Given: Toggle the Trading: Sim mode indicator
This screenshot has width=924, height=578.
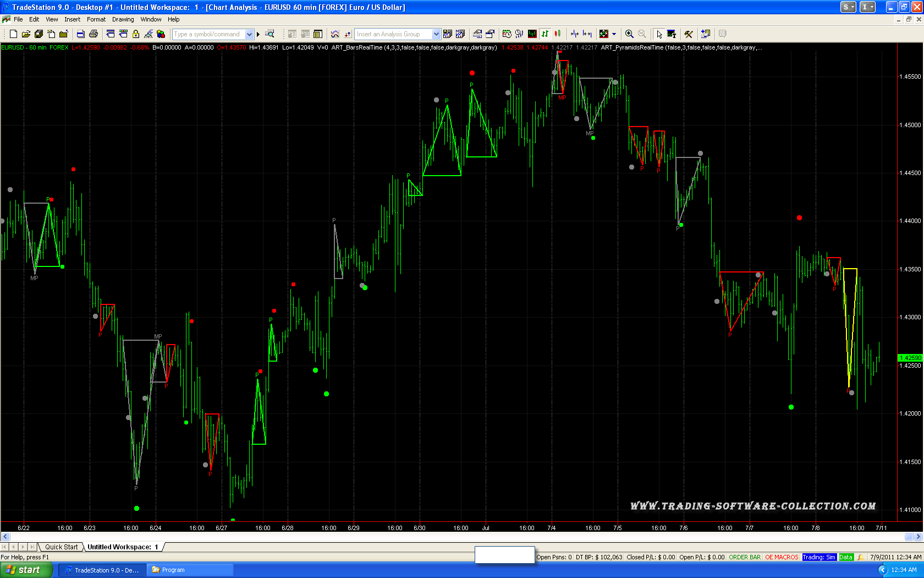Looking at the screenshot, I should tap(819, 557).
